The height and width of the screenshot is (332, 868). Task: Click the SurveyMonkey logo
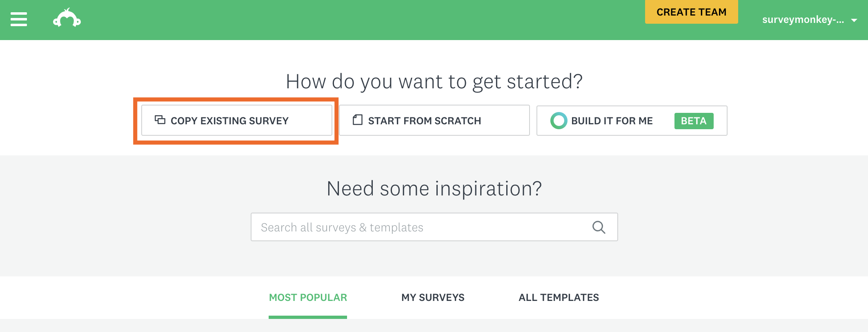click(67, 18)
